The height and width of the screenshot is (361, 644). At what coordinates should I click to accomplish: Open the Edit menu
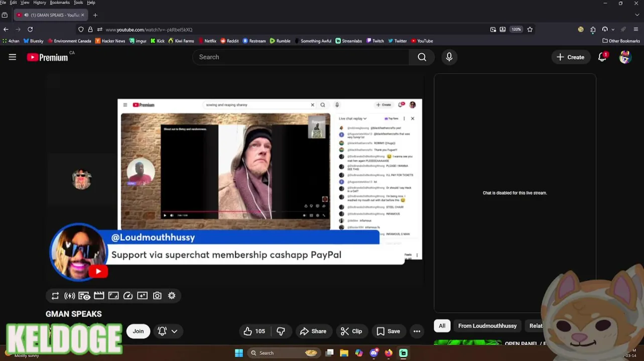coord(13,3)
